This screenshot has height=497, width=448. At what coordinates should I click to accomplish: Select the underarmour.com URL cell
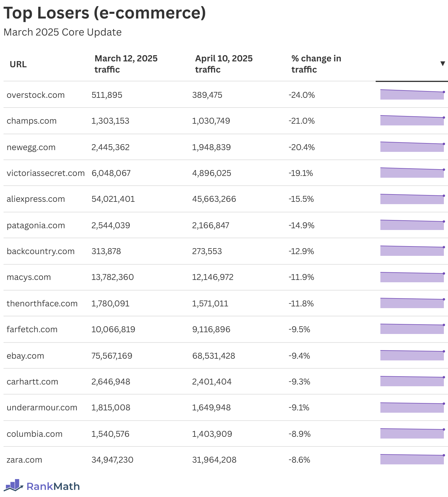coord(42,407)
